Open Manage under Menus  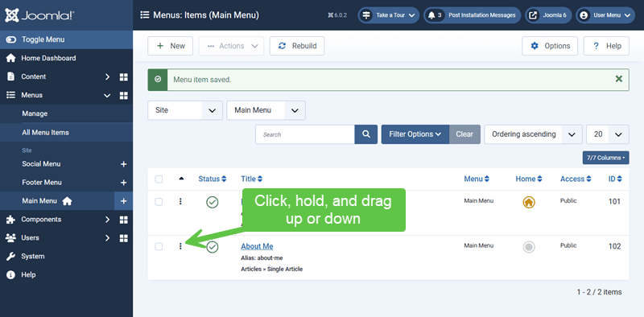pyautogui.click(x=35, y=113)
